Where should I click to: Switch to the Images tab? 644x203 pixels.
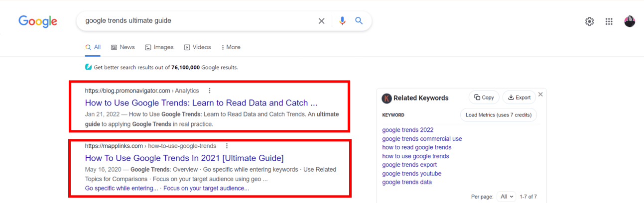(159, 47)
